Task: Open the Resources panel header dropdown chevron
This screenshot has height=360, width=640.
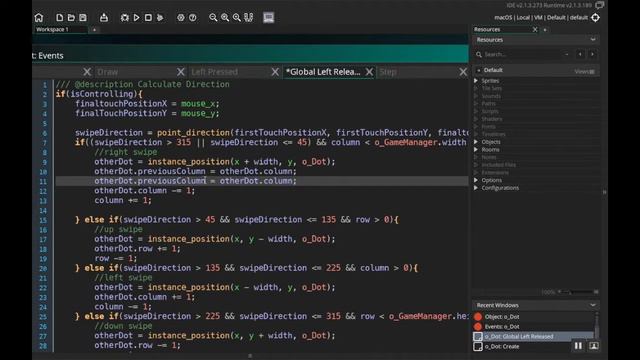Action: coord(593,40)
